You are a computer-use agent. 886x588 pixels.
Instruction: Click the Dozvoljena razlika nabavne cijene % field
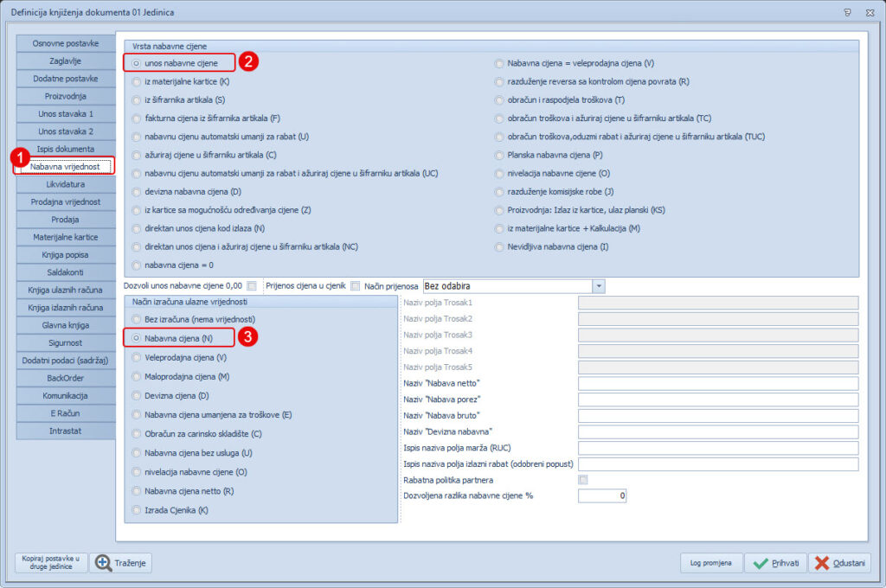point(601,495)
